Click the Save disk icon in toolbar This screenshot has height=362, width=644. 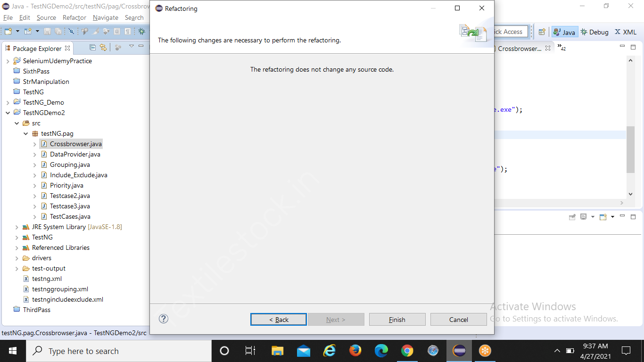coord(47,32)
